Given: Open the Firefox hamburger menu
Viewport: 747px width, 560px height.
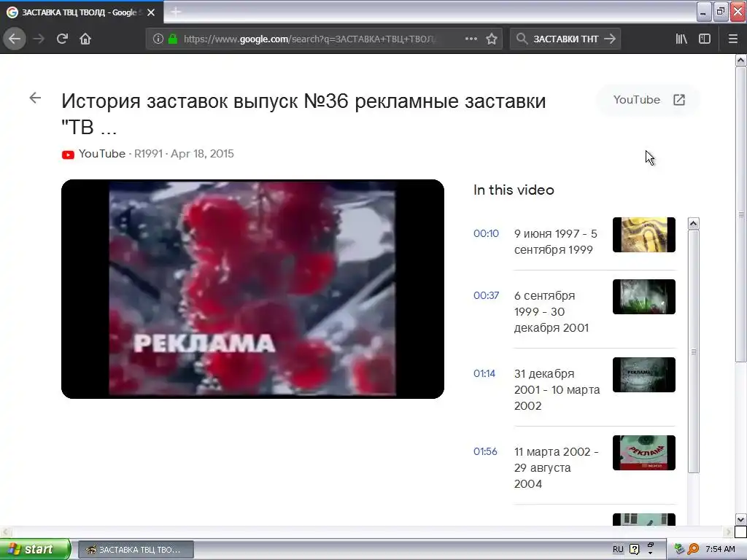Looking at the screenshot, I should [x=733, y=39].
